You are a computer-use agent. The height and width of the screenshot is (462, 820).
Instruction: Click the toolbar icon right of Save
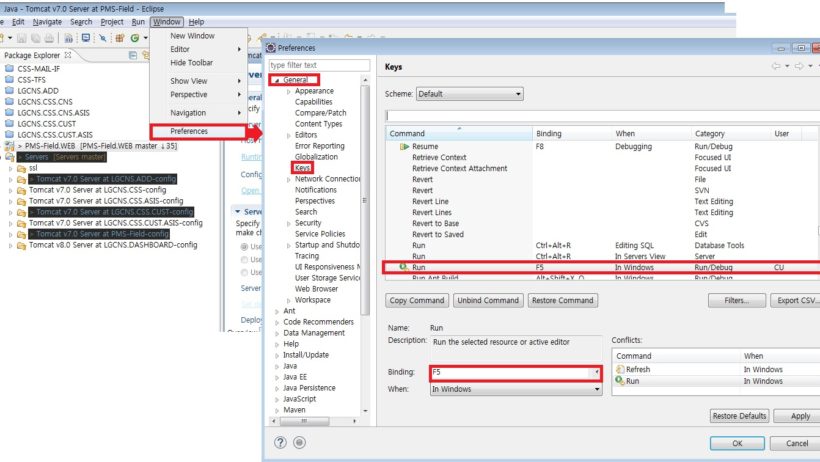coord(36,38)
